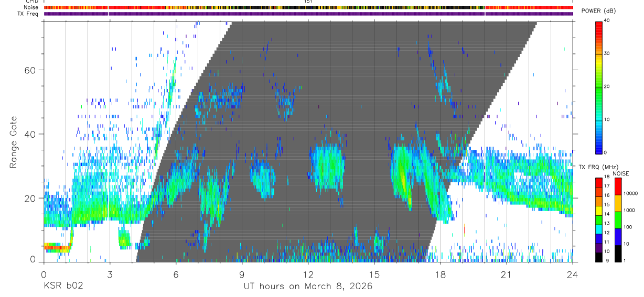This screenshot has height=297, width=644.
Task: Click the NOISE color scale bar
Action: coord(618,219)
